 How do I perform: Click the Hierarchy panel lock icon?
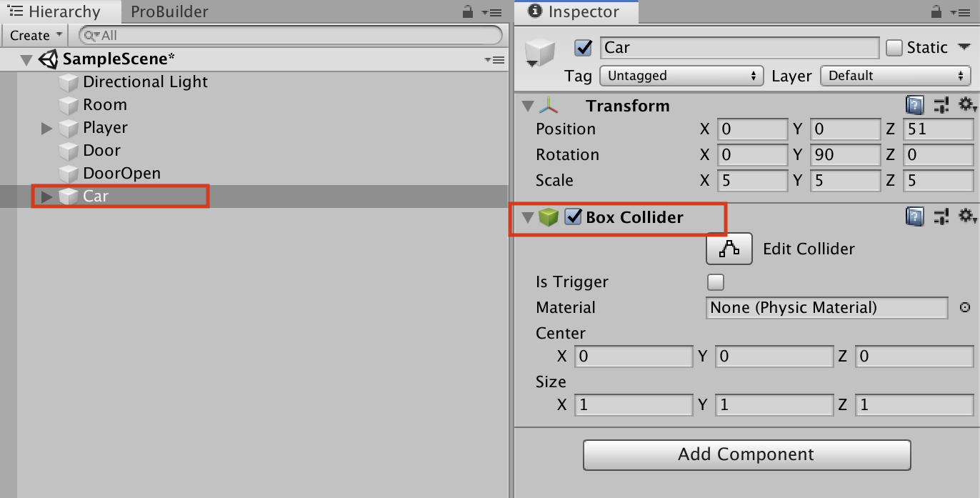click(468, 12)
